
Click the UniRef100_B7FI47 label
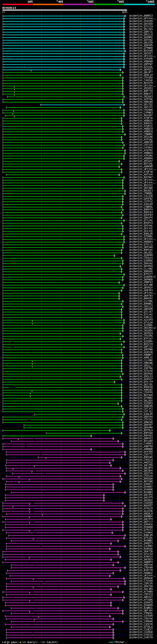click(x=141, y=339)
